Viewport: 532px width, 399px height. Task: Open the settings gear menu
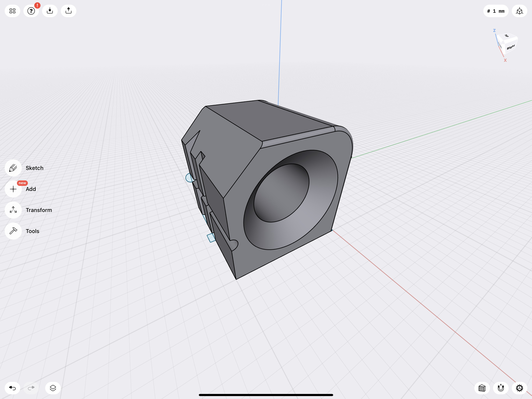click(x=520, y=388)
